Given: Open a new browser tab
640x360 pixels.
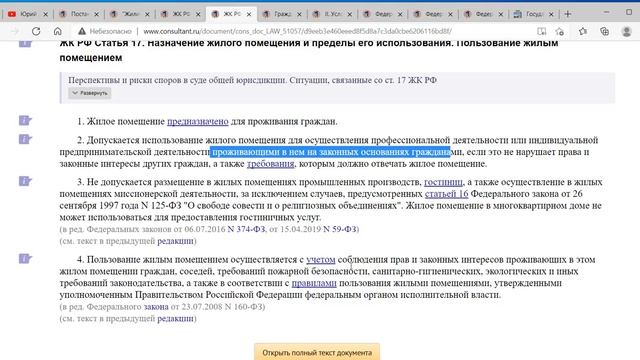Looking at the screenshot, I should pos(567,14).
